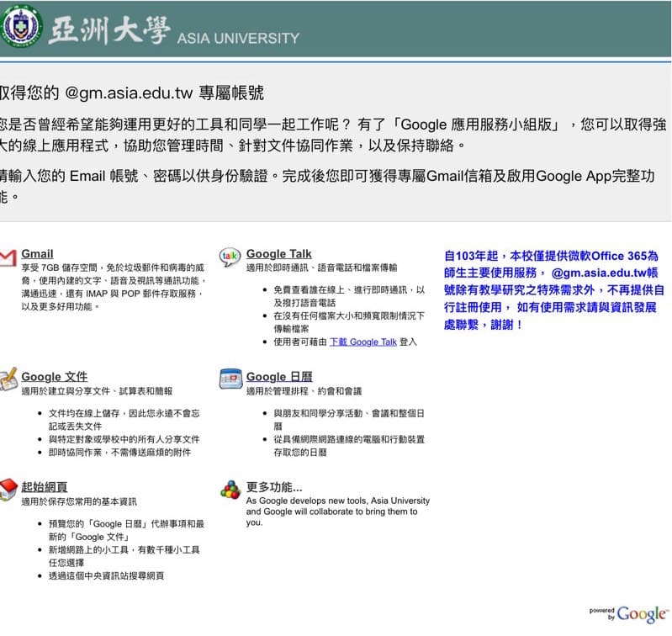Click the powered by Google logo

tap(629, 614)
